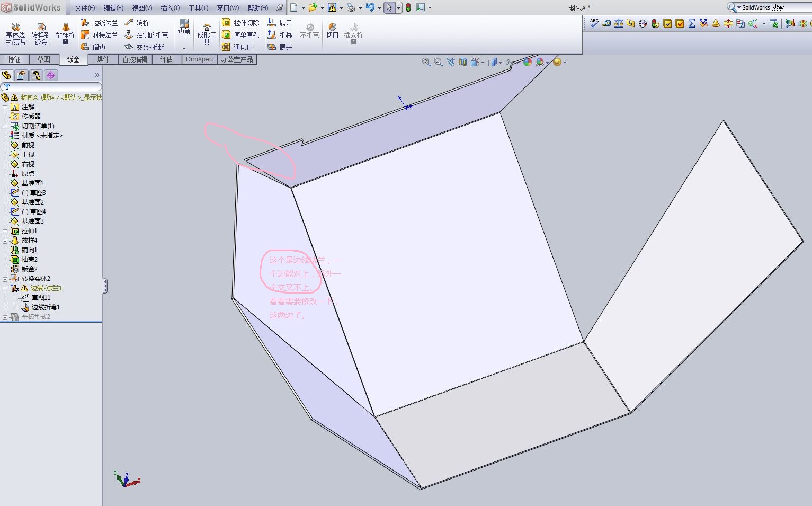Expand the 注解 annotations node
The width and height of the screenshot is (812, 506).
coord(5,107)
